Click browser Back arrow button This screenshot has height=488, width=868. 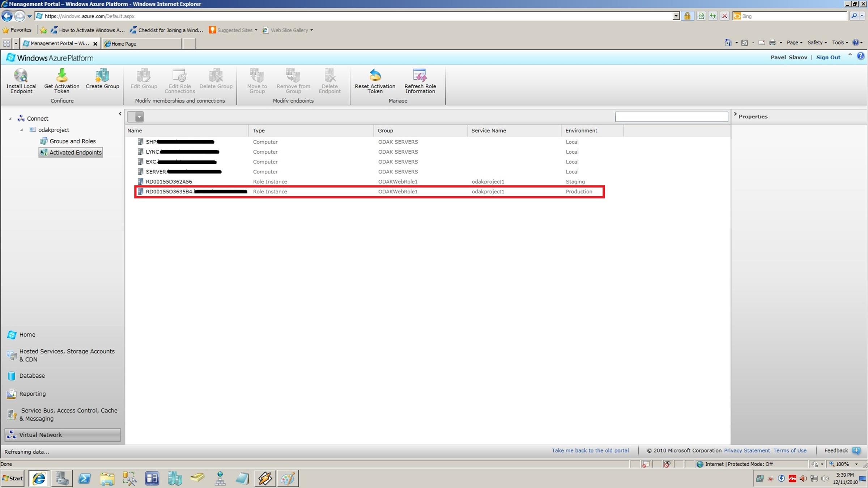click(7, 16)
